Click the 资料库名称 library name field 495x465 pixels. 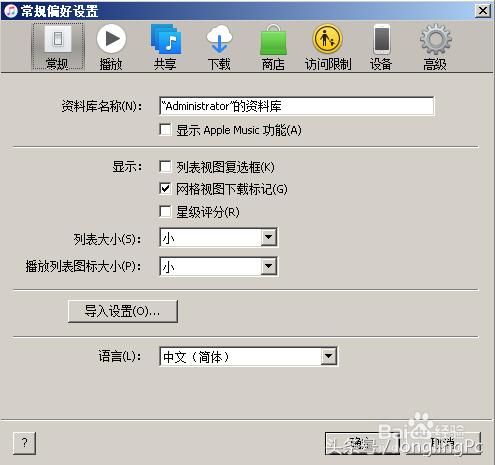click(297, 106)
